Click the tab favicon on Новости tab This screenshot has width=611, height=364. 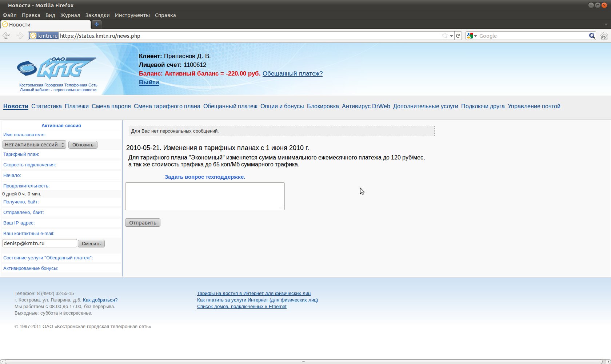pyautogui.click(x=5, y=24)
